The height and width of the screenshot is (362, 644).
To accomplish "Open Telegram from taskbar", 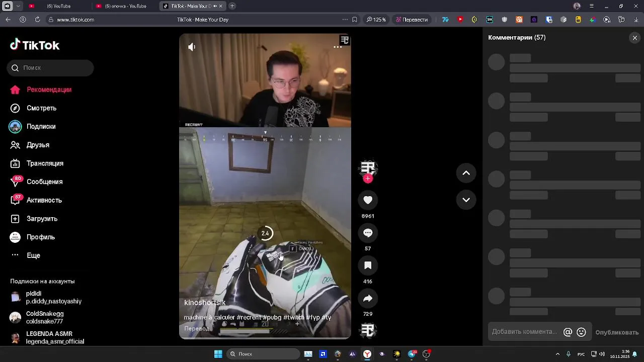I will point(412,354).
